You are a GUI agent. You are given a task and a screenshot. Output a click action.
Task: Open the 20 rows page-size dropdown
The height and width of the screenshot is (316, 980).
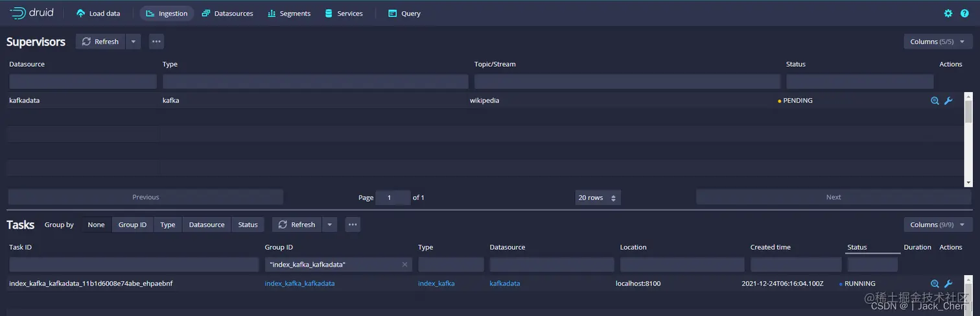click(598, 197)
